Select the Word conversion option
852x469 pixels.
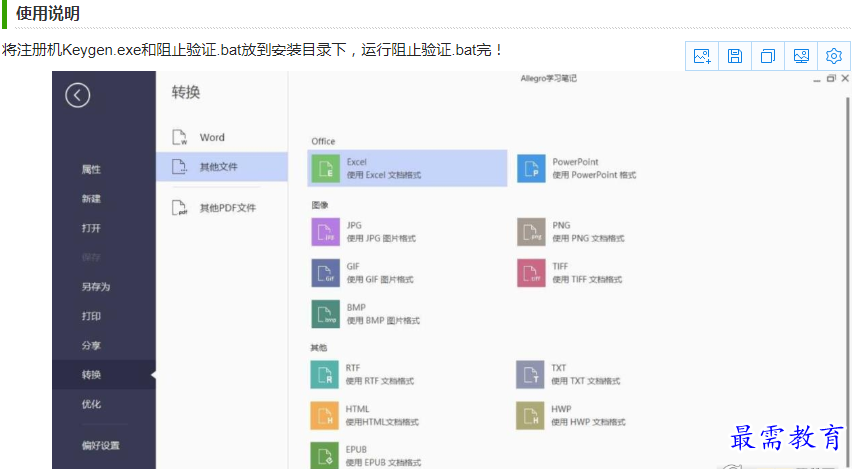(x=212, y=137)
